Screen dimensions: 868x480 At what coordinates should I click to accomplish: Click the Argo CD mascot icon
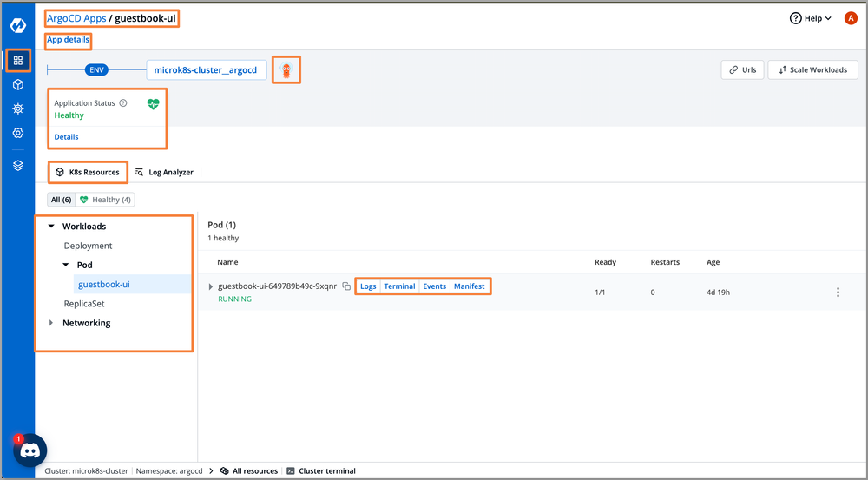286,70
